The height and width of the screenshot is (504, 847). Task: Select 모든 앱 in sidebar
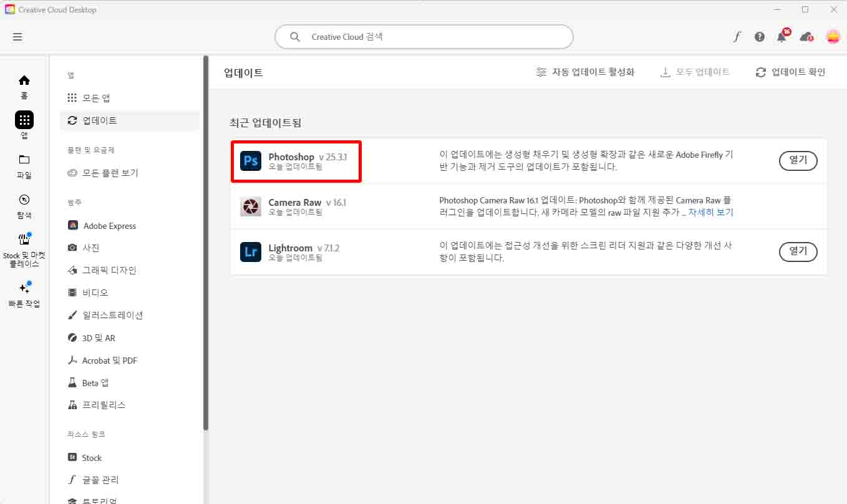click(x=130, y=98)
